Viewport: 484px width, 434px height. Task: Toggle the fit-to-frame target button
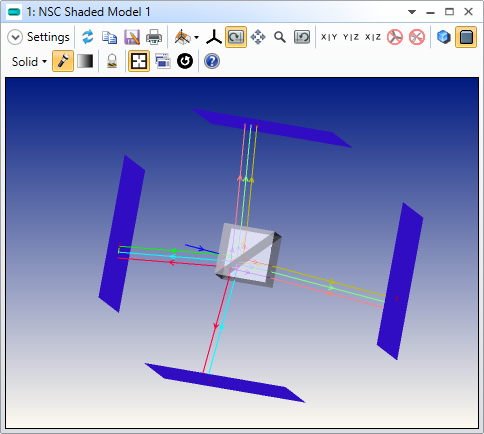coord(139,61)
